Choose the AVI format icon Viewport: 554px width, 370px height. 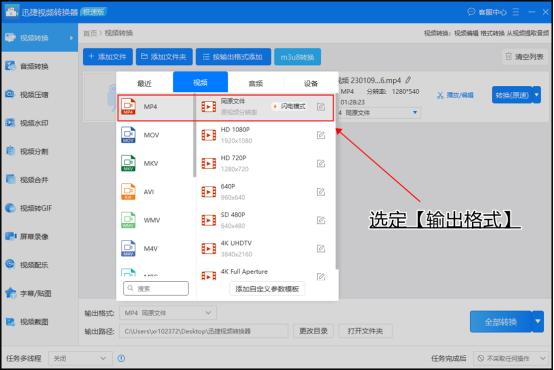pyautogui.click(x=128, y=192)
